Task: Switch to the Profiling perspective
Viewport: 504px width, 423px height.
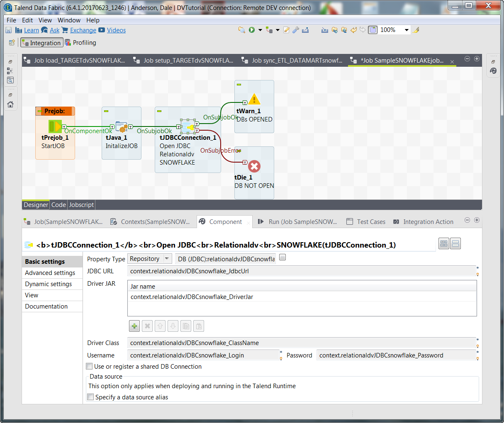Action: tap(80, 42)
